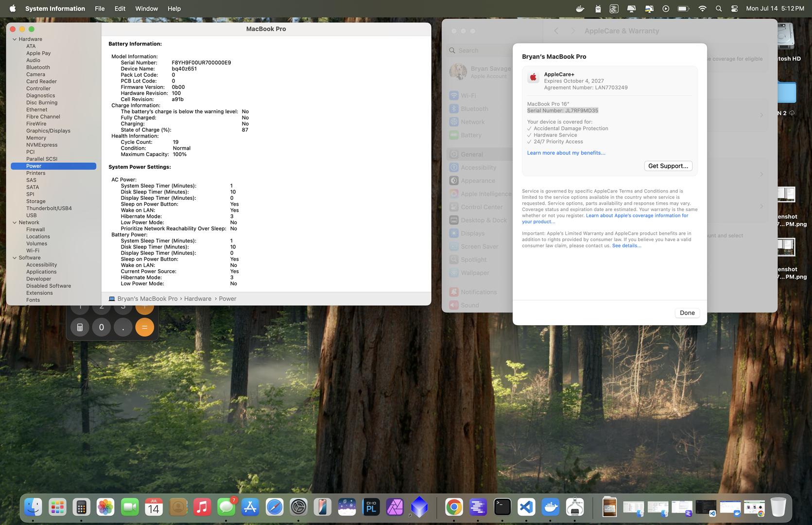Open the Apple menu

pyautogui.click(x=13, y=8)
